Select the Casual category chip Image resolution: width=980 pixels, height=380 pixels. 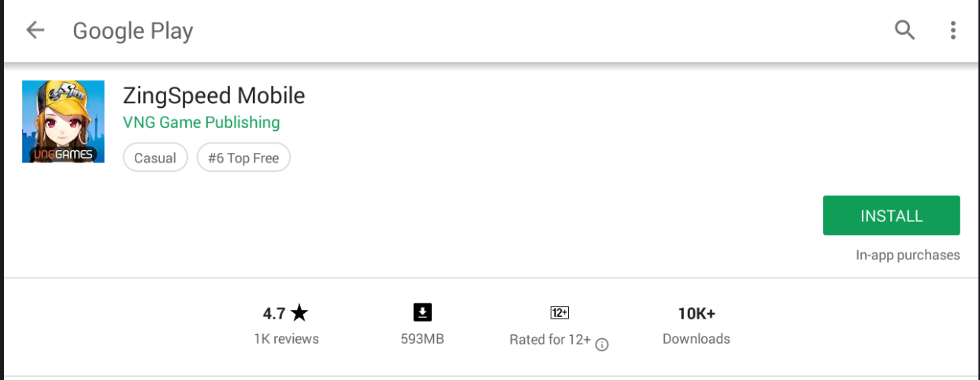[155, 158]
